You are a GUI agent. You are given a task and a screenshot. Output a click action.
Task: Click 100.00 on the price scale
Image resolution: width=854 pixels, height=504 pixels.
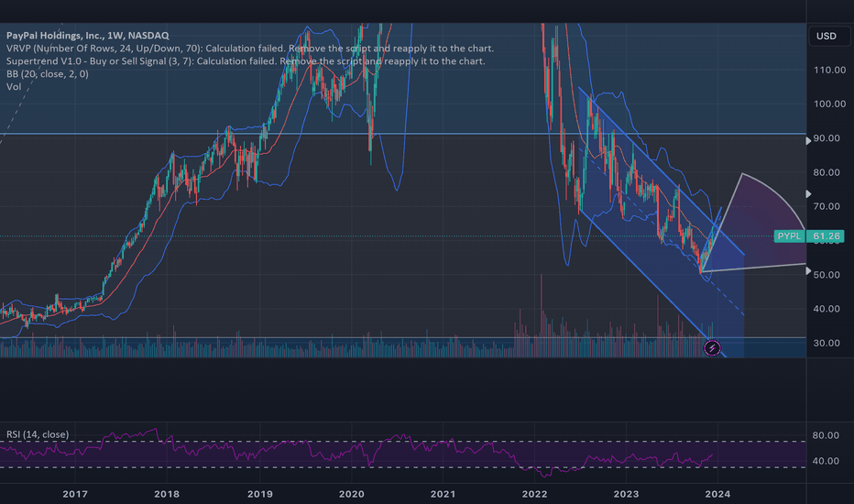click(829, 104)
